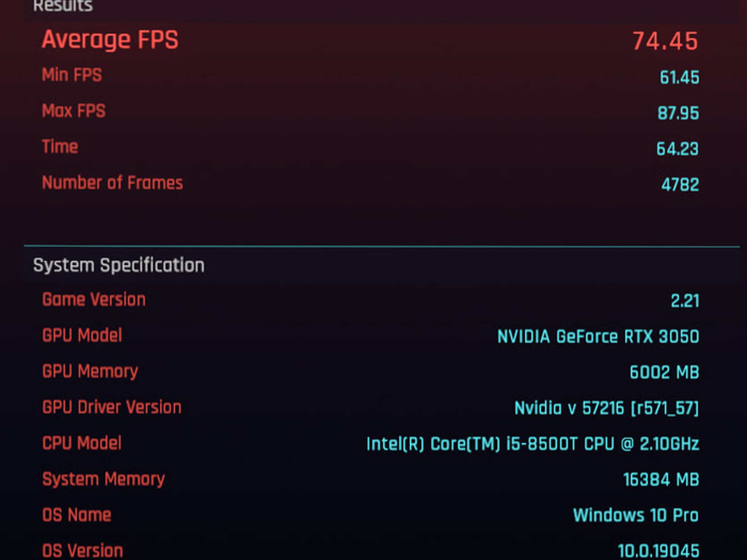747x560 pixels.
Task: Click the System Specification section header
Action: [x=119, y=265]
